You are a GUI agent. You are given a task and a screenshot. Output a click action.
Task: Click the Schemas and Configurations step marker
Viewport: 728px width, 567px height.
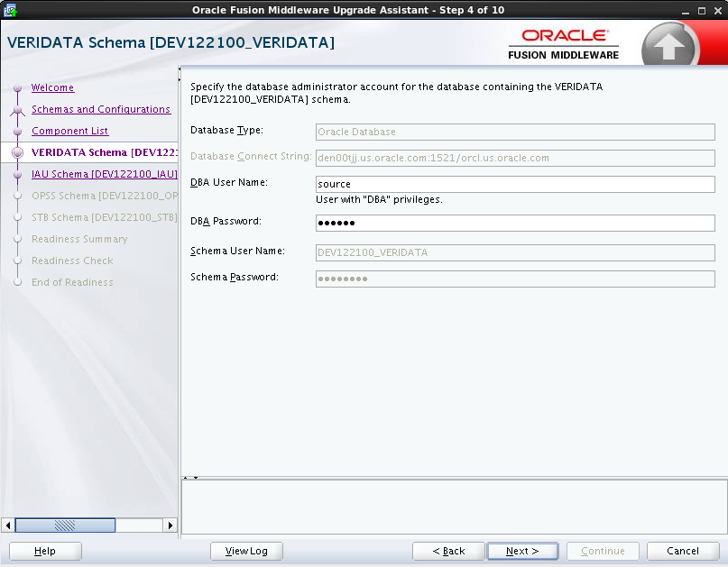[18, 110]
